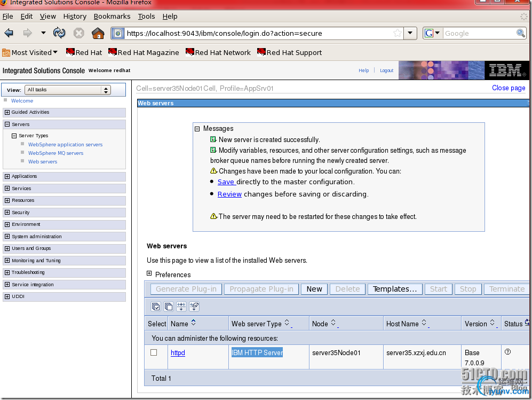This screenshot has height=400, width=532.
Task: Click the Review changes link
Action: pos(229,194)
